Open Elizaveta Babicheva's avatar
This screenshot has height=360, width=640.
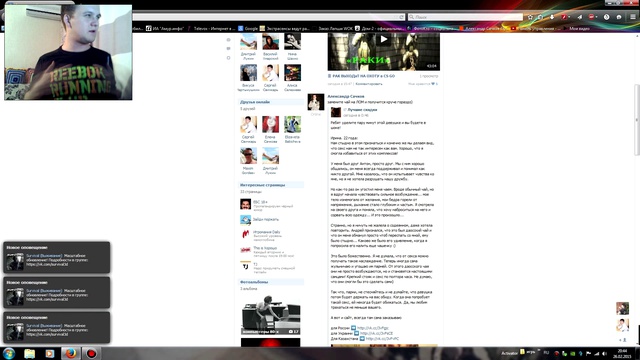pos(292,124)
